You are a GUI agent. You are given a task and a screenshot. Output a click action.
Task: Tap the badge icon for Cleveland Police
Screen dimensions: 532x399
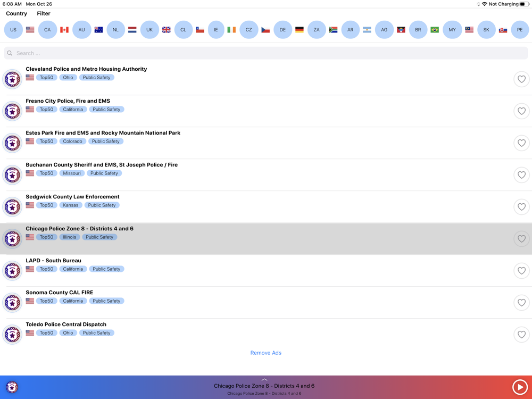point(12,79)
